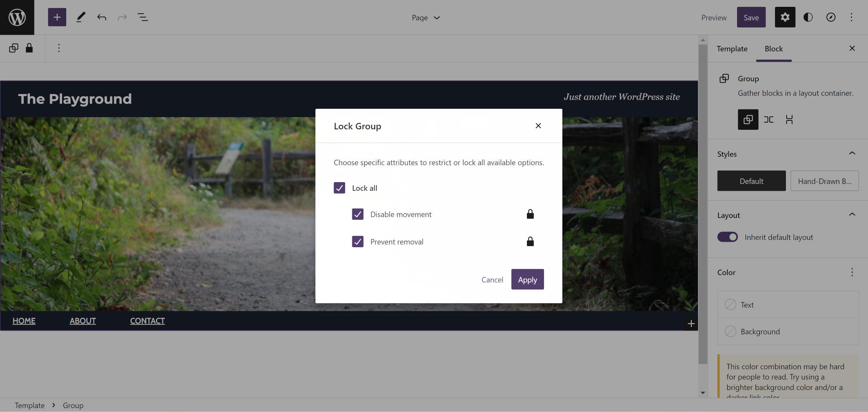Disable the Inherit default layout toggle
This screenshot has width=868, height=412.
pos(727,237)
